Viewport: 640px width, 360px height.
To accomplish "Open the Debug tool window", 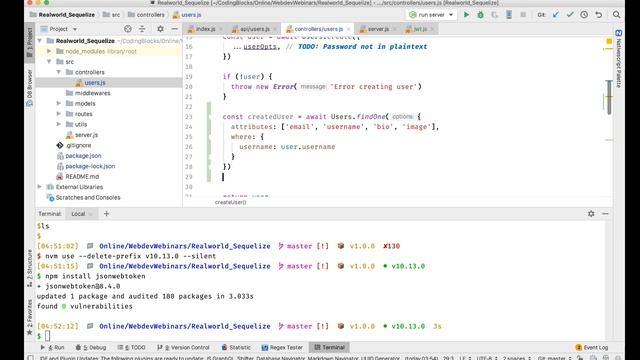I will [x=91, y=347].
